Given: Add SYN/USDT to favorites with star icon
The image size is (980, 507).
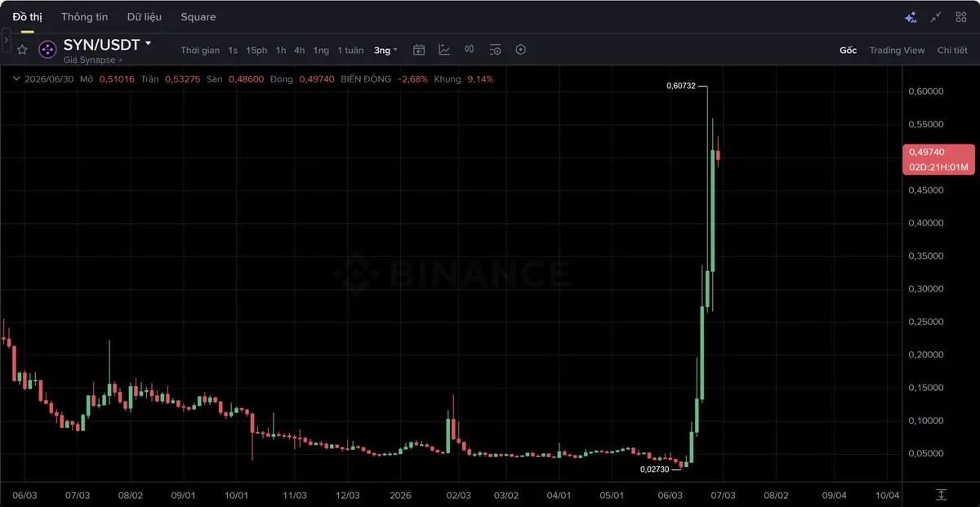Looking at the screenshot, I should click(x=22, y=50).
